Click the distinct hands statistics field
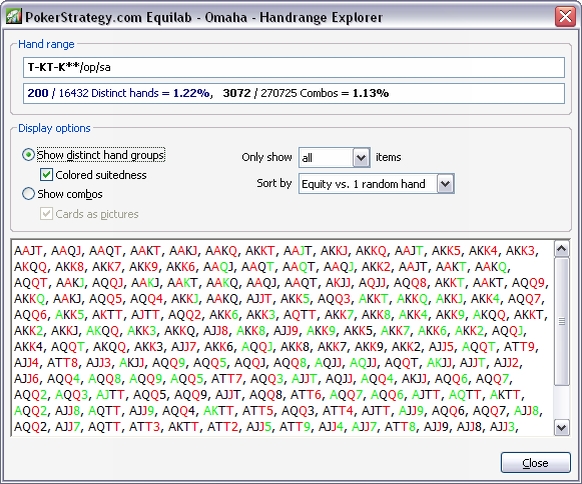 [294, 93]
